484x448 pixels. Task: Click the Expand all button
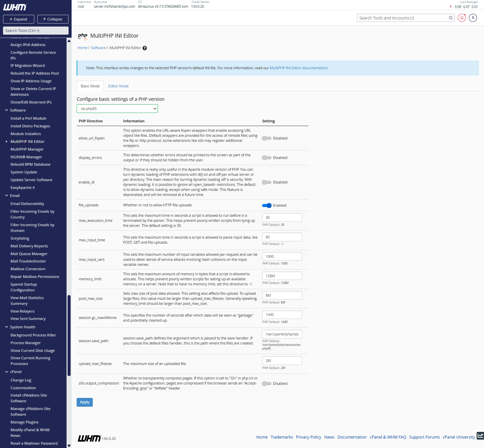point(18,19)
